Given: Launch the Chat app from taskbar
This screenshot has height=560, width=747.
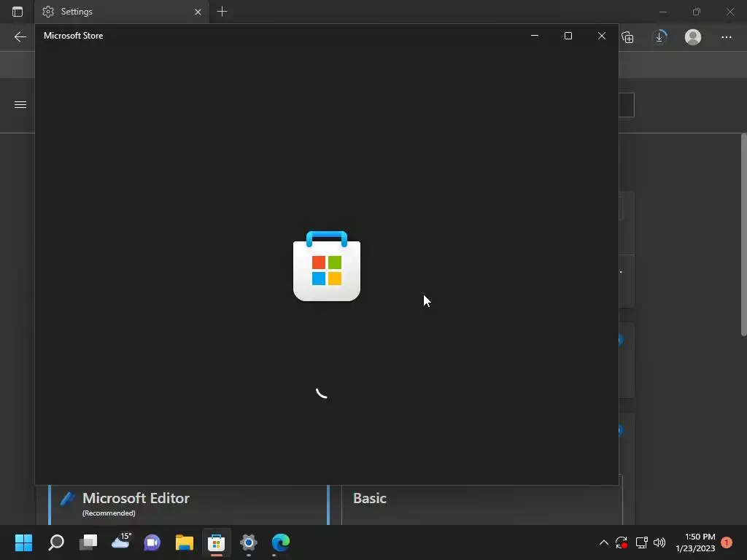Looking at the screenshot, I should 152,542.
